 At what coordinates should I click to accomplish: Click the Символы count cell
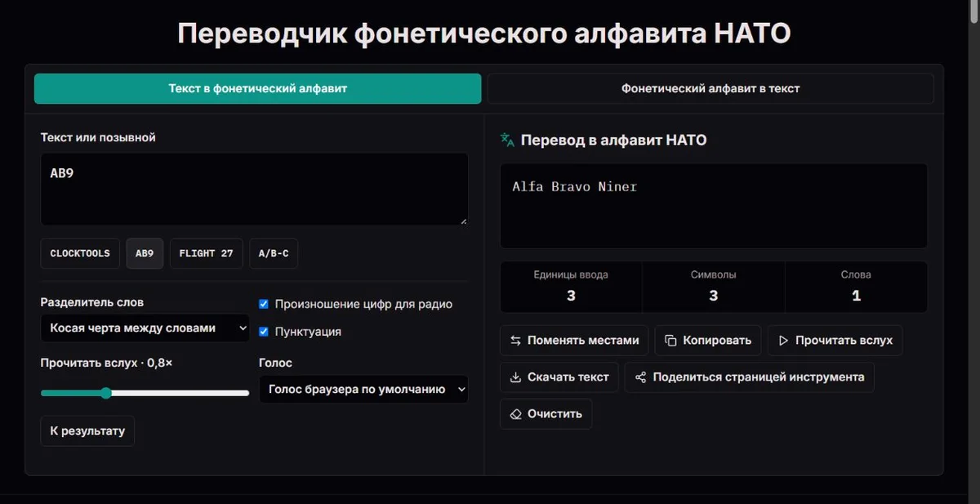coord(714,287)
